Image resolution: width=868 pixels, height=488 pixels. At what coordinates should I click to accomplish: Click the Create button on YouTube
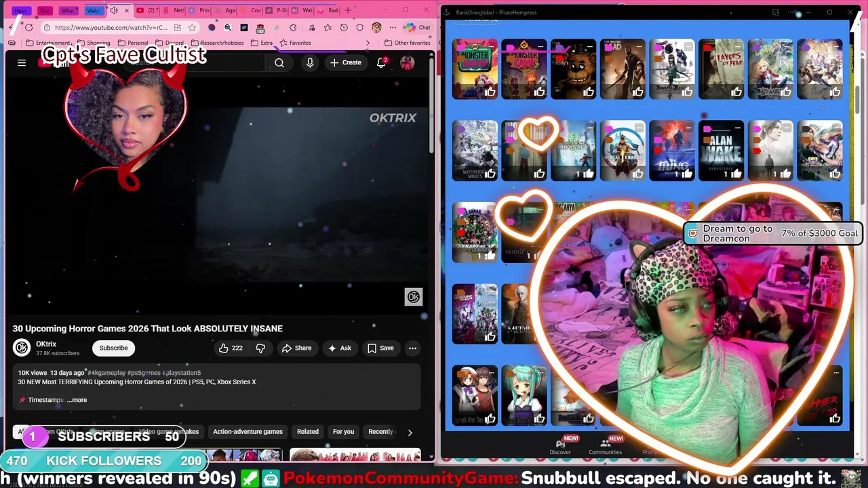[x=346, y=62]
